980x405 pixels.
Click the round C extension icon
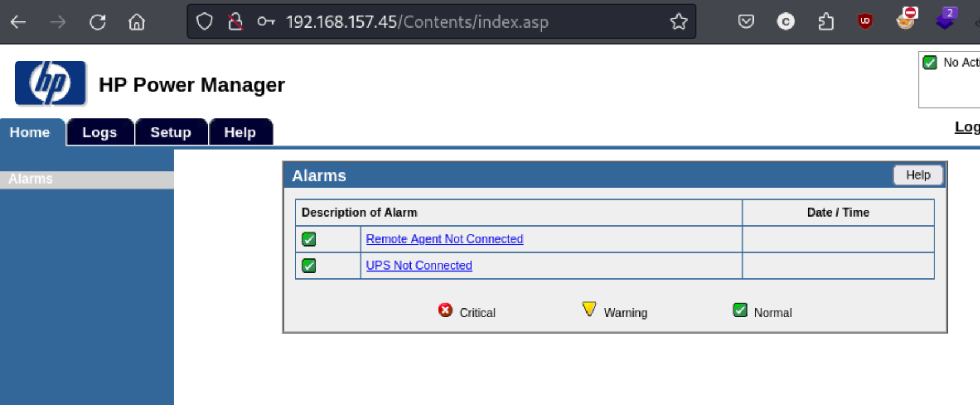click(x=785, y=22)
